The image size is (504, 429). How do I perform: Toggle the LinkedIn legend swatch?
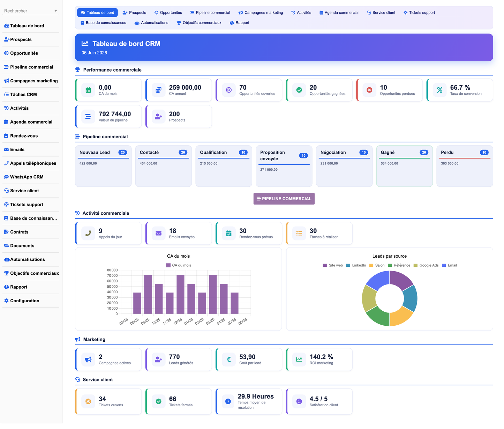point(348,265)
